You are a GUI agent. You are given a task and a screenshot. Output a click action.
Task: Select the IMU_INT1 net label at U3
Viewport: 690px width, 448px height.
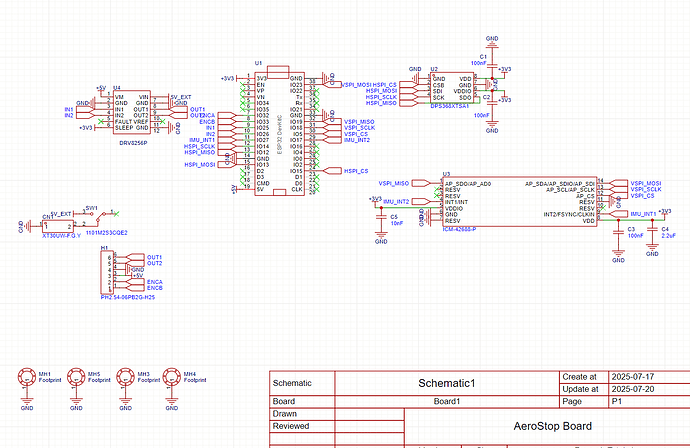click(x=643, y=214)
